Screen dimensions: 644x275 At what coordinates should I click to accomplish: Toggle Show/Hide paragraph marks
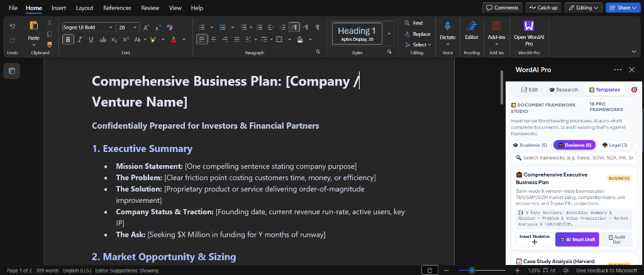click(317, 28)
